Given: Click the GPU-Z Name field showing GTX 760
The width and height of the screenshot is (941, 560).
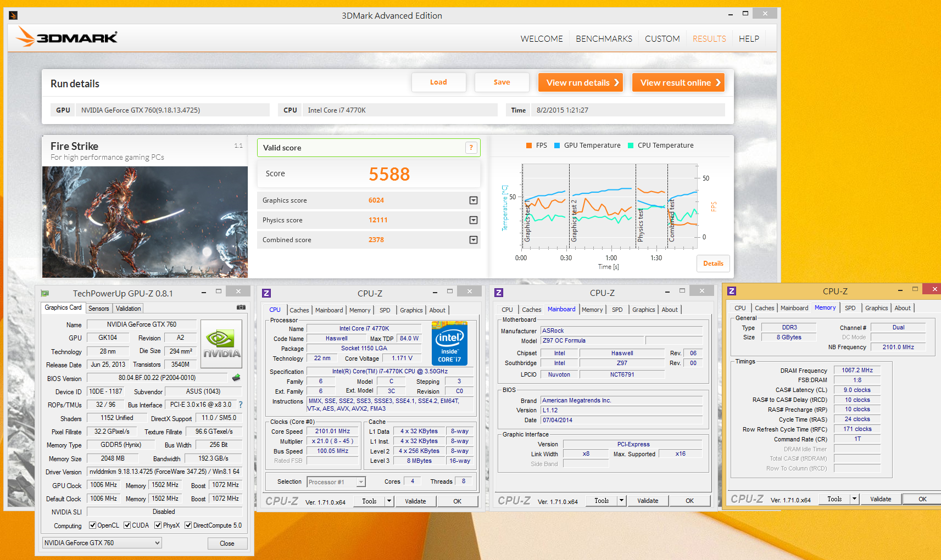Looking at the screenshot, I should click(x=142, y=324).
